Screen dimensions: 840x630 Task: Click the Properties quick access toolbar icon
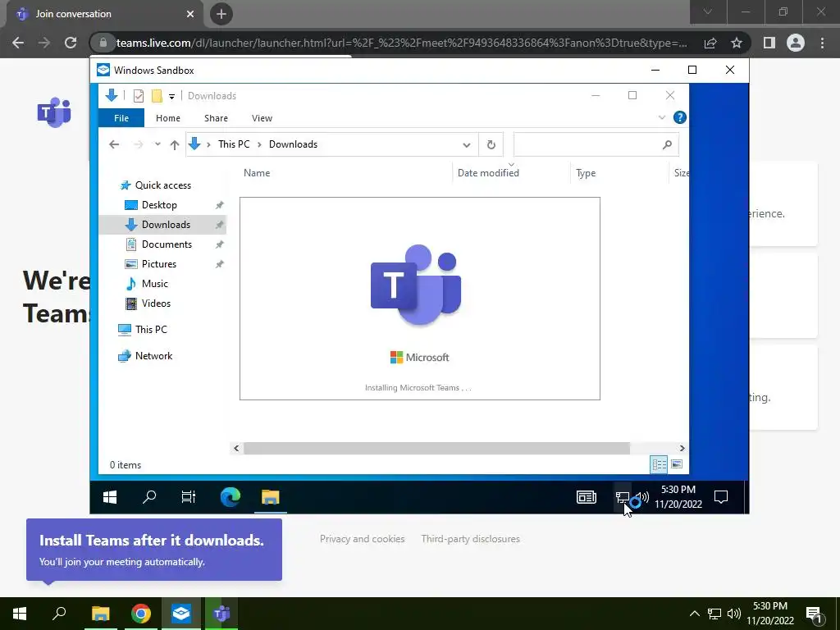[138, 96]
